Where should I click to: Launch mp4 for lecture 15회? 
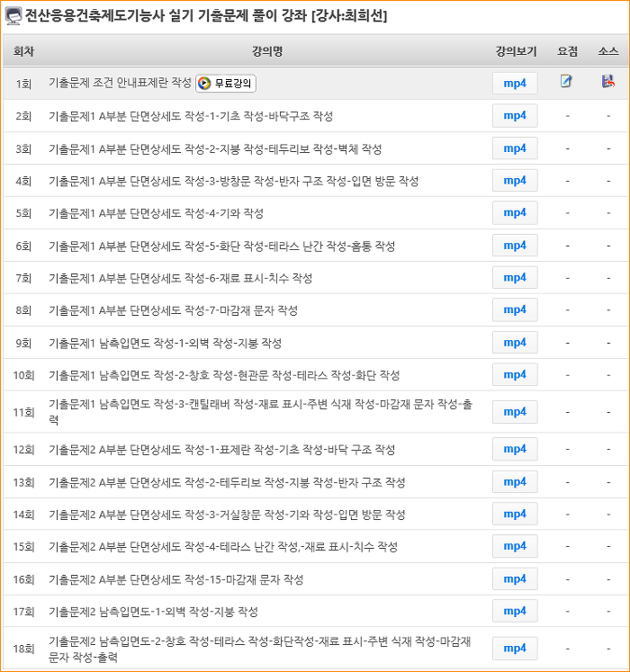point(515,546)
